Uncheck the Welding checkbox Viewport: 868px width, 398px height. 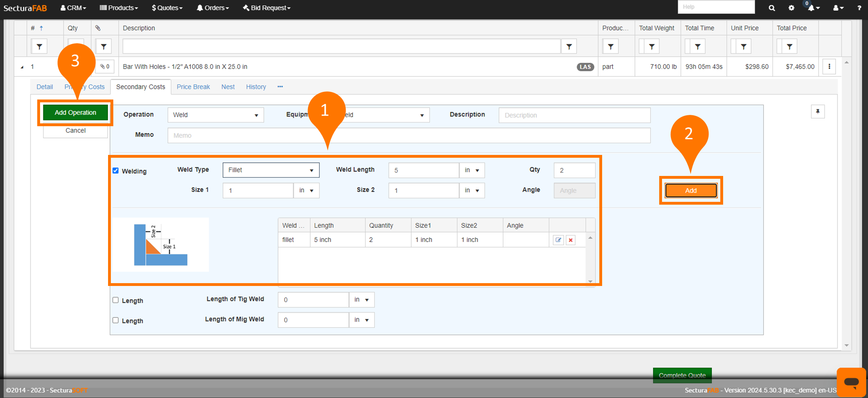pos(116,171)
